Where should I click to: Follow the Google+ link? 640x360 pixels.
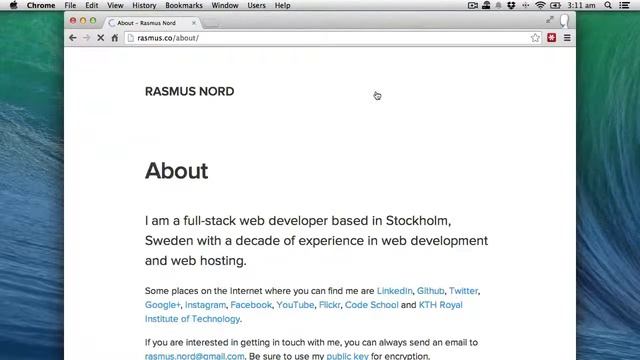[162, 305]
